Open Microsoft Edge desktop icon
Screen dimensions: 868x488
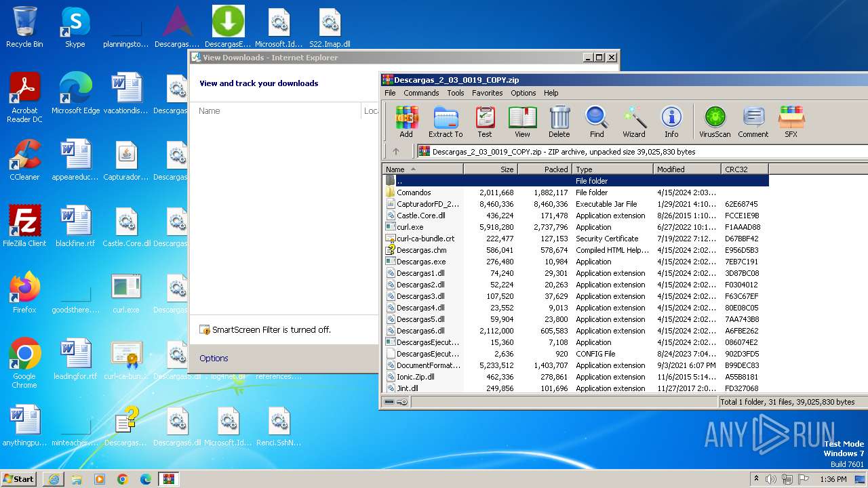[75, 94]
